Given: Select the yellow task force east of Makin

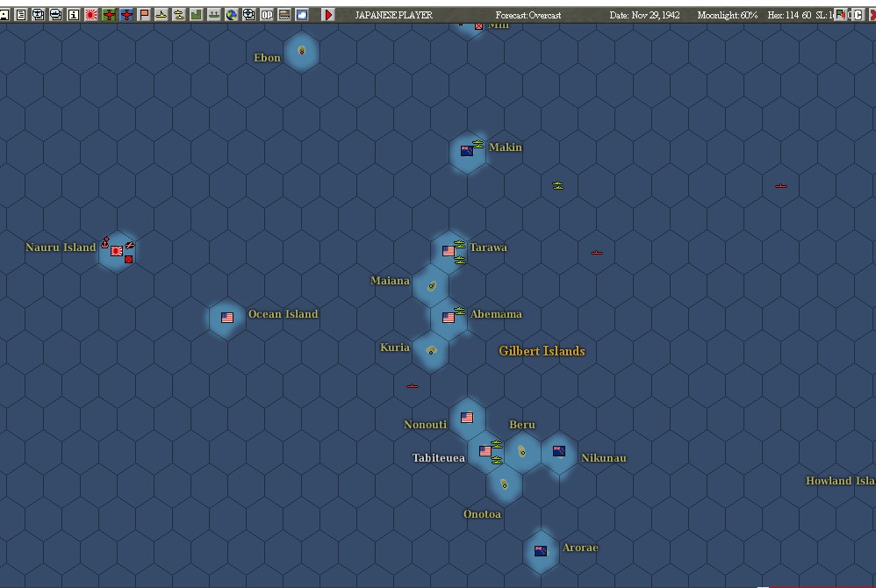Looking at the screenshot, I should [557, 185].
